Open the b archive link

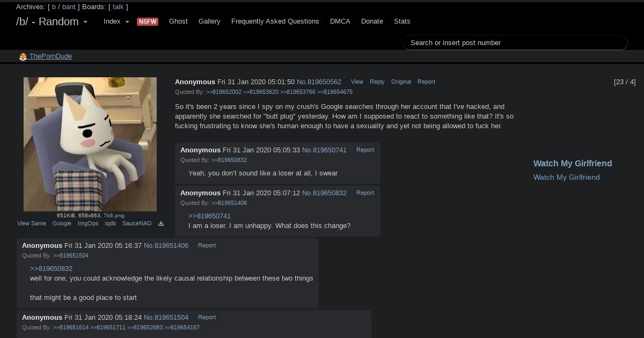[x=54, y=7]
